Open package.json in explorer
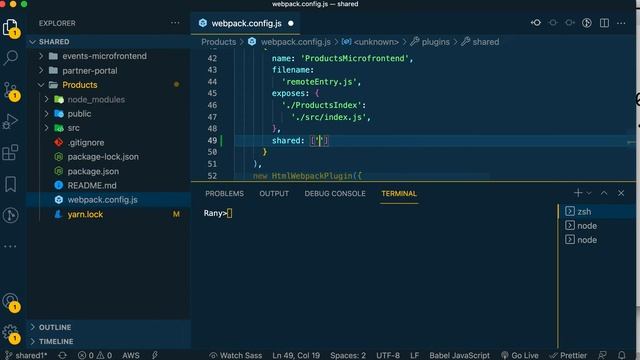Viewport: 640px width, 360px height. coord(93,171)
